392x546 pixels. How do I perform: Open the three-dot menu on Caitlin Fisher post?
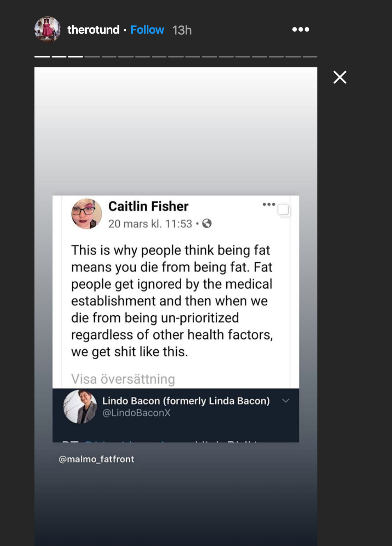[x=269, y=204]
